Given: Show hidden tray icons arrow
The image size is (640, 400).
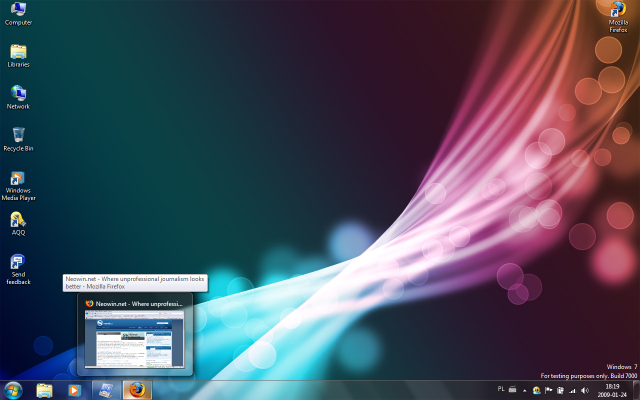Looking at the screenshot, I should coord(525,391).
